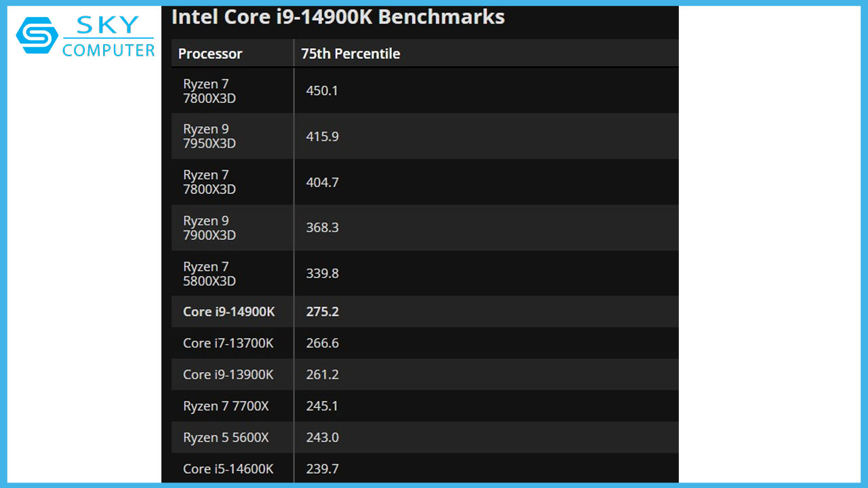Image resolution: width=868 pixels, height=488 pixels.
Task: Select the highlighted Core i9-14900K cell
Action: (x=233, y=312)
